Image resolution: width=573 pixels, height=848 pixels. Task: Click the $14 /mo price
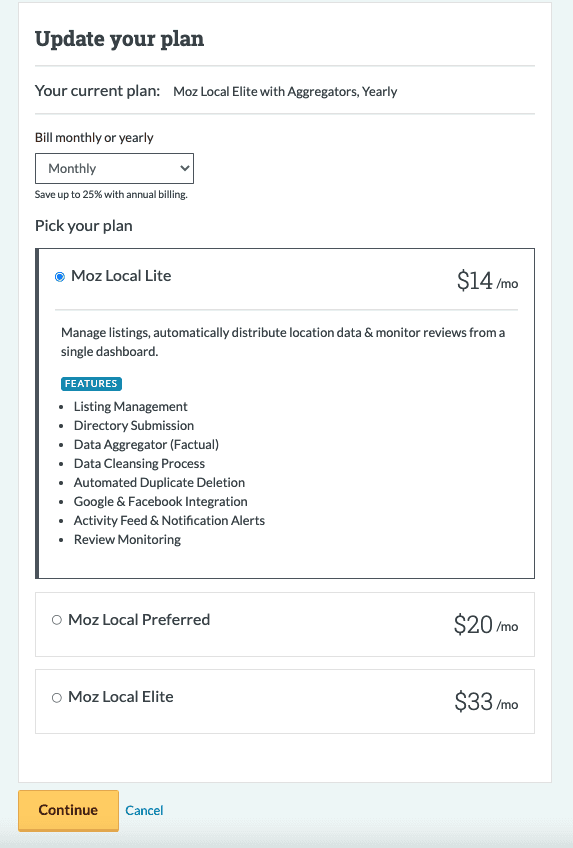[x=488, y=281]
